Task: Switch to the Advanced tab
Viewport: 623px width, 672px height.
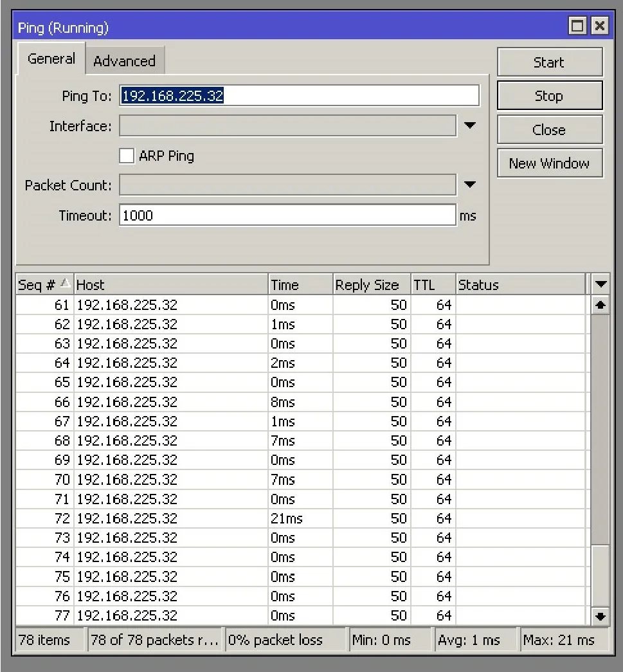Action: click(x=124, y=61)
